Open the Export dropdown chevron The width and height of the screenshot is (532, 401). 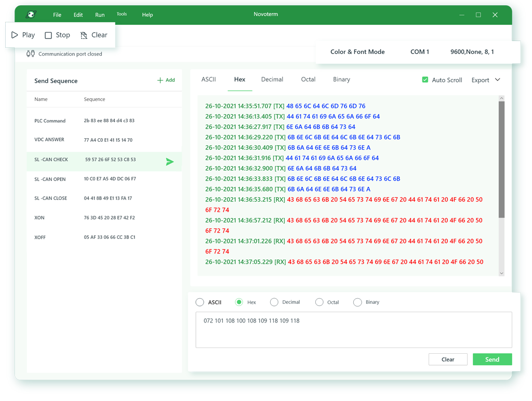point(497,79)
